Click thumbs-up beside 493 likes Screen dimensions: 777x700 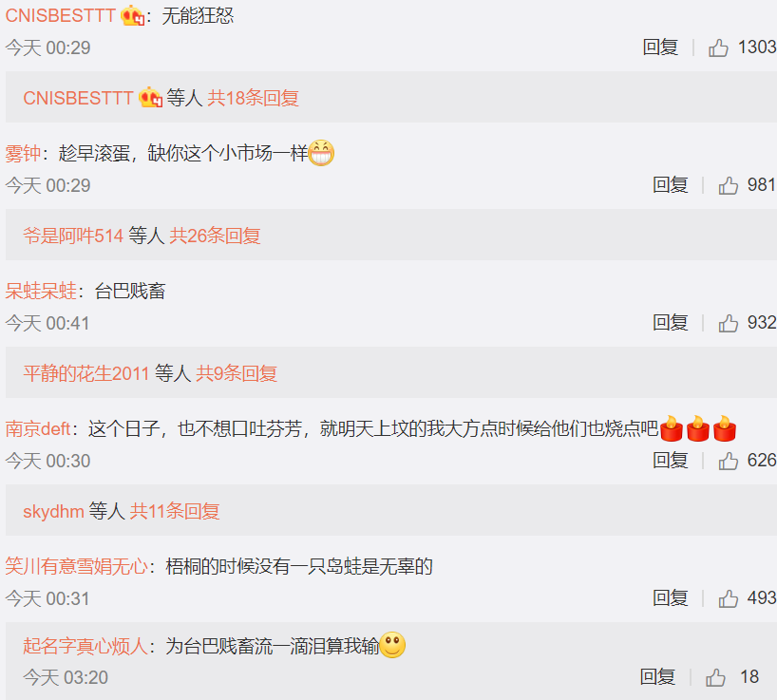pyautogui.click(x=728, y=599)
